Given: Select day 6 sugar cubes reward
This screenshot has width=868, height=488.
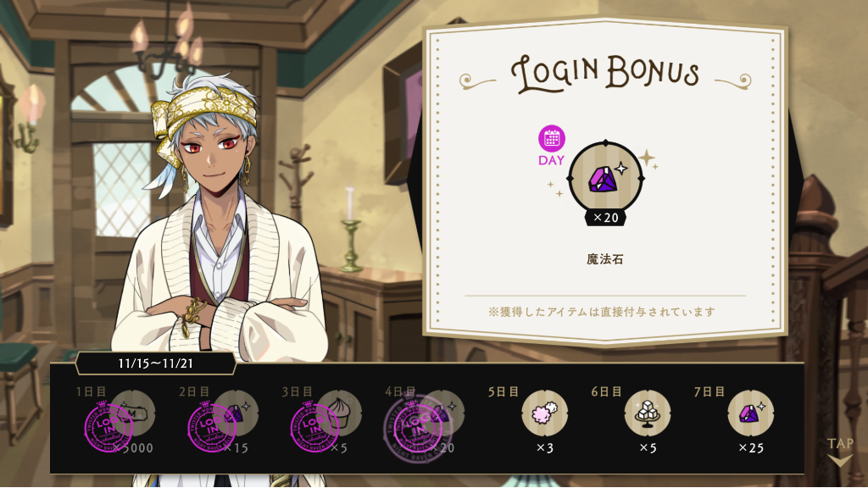Looking at the screenshot, I should tap(648, 413).
